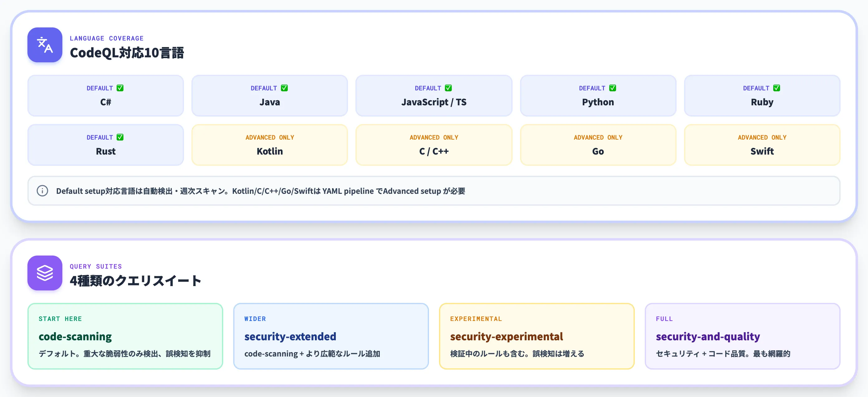Click the CodeQL対応10言語 heading
The width and height of the screenshot is (868, 397).
click(127, 53)
